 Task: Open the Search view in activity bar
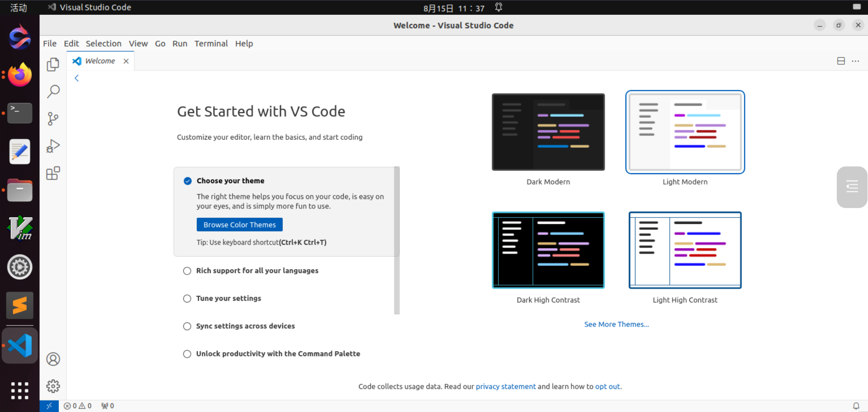pyautogui.click(x=53, y=92)
